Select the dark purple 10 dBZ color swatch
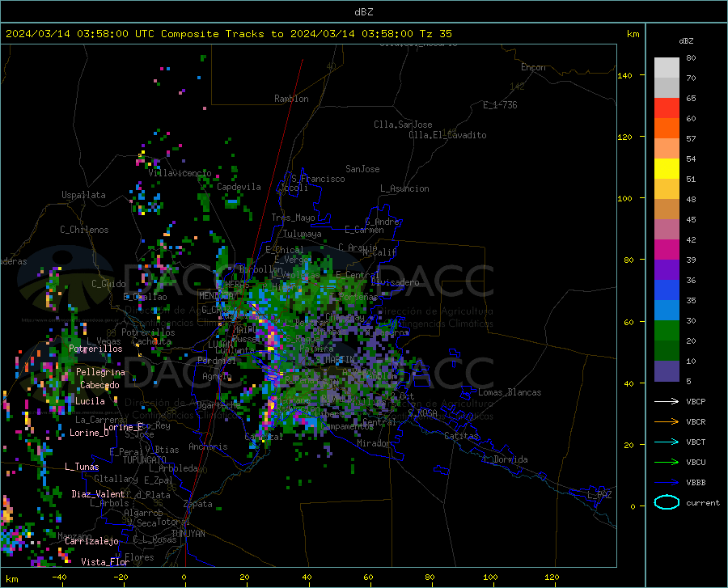The width and height of the screenshot is (728, 588). click(667, 371)
